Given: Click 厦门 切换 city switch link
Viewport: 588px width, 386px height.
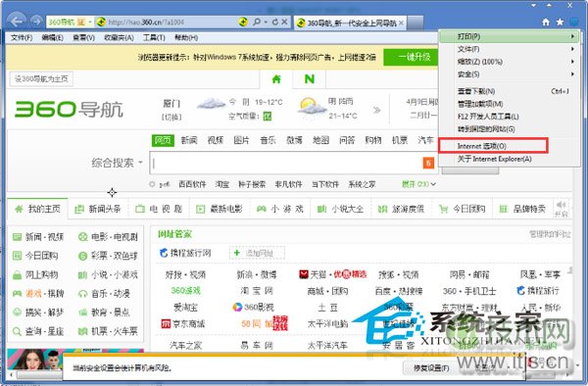Looking at the screenshot, I should click(x=171, y=117).
